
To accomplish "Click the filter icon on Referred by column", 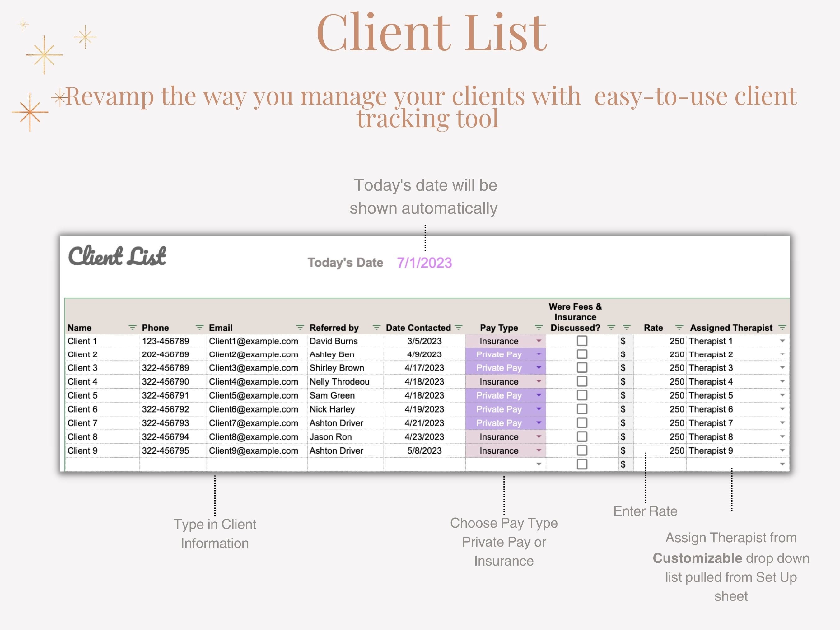I will click(x=376, y=327).
